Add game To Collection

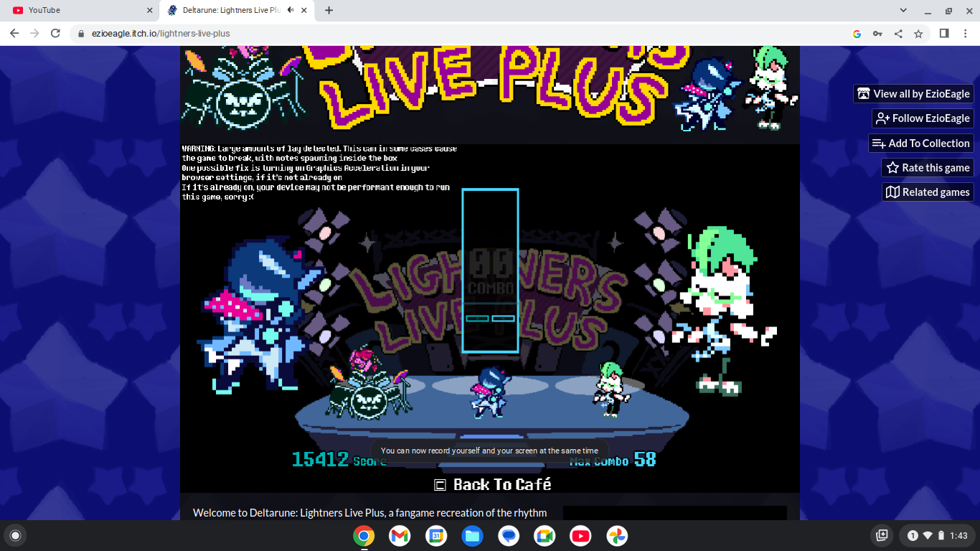pyautogui.click(x=920, y=143)
